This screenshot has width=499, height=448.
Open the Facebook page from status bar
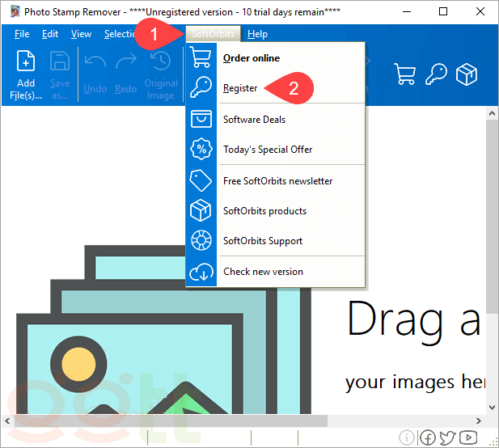click(x=427, y=437)
